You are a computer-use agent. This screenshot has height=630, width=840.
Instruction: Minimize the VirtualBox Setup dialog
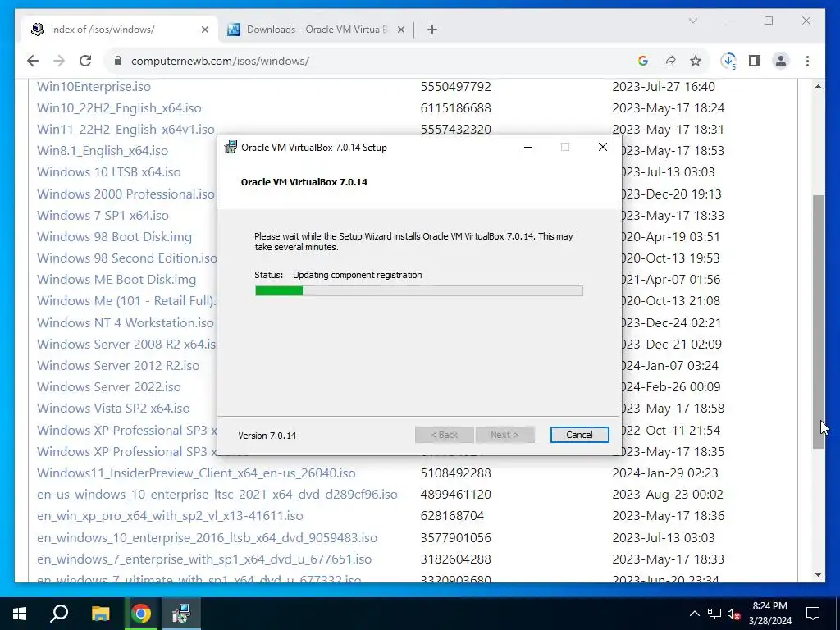pyautogui.click(x=528, y=148)
